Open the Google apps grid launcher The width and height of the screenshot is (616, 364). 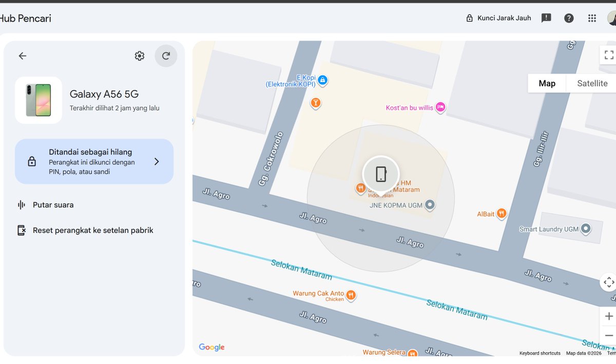(592, 18)
